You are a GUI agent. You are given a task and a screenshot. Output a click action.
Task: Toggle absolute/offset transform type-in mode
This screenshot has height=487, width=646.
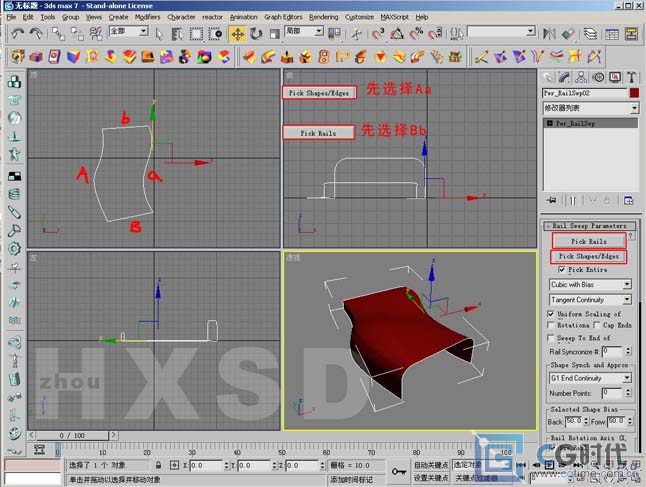coord(174,465)
